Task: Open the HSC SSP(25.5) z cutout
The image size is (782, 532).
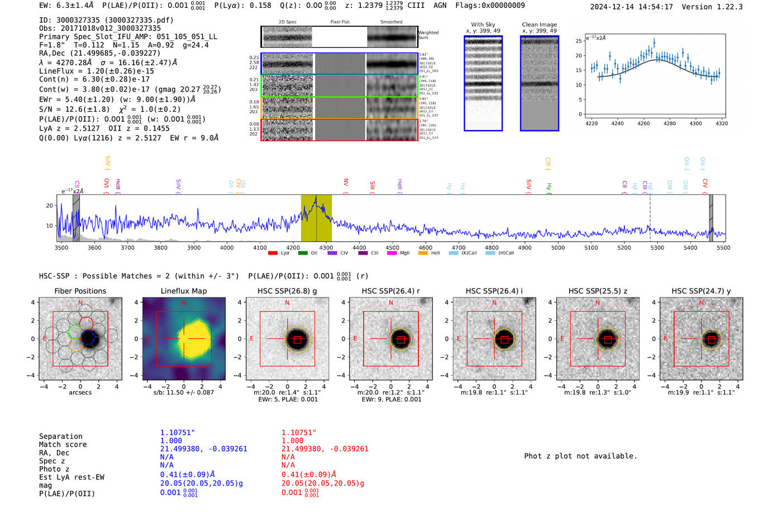Action: 598,339
